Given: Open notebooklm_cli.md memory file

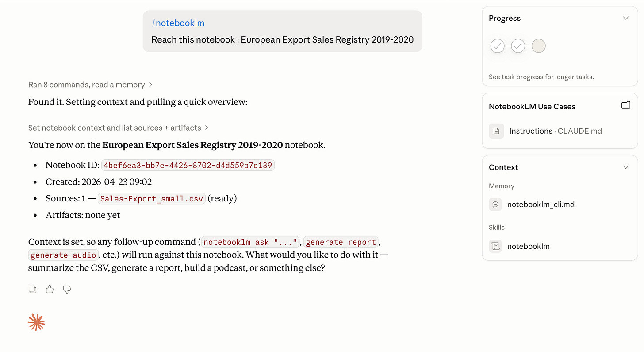Looking at the screenshot, I should point(541,205).
